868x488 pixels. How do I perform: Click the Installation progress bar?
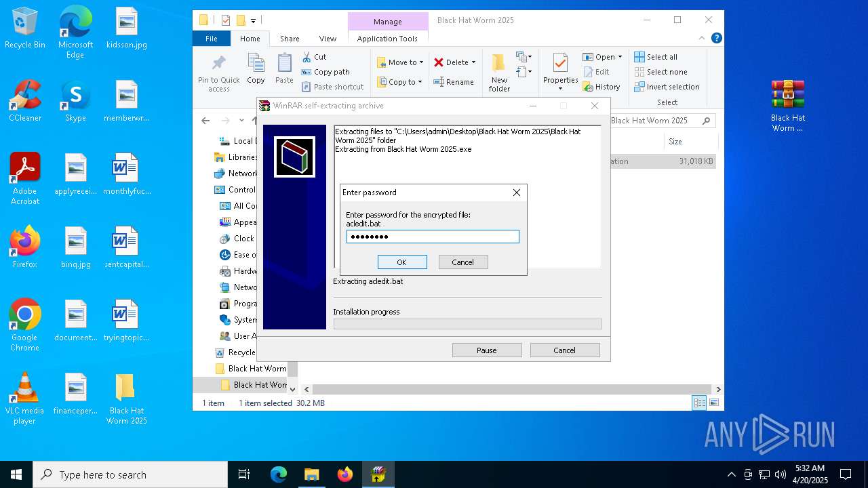[467, 324]
